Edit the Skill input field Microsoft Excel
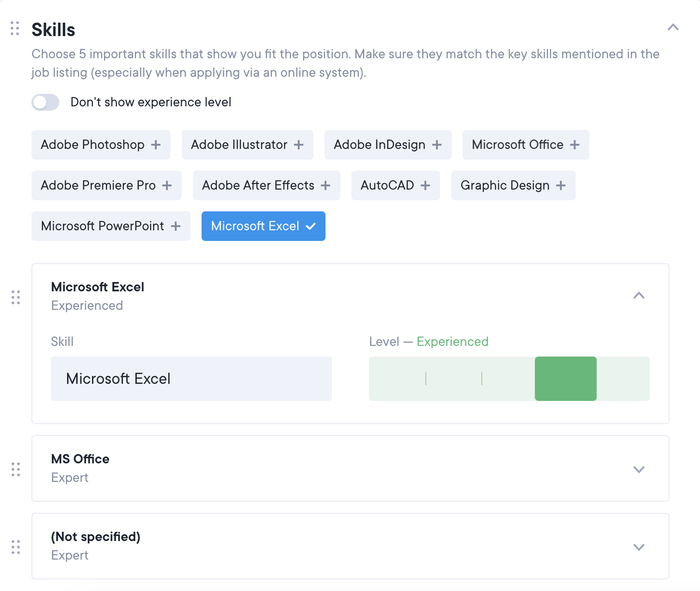Viewport: 700px width, 591px height. click(191, 379)
